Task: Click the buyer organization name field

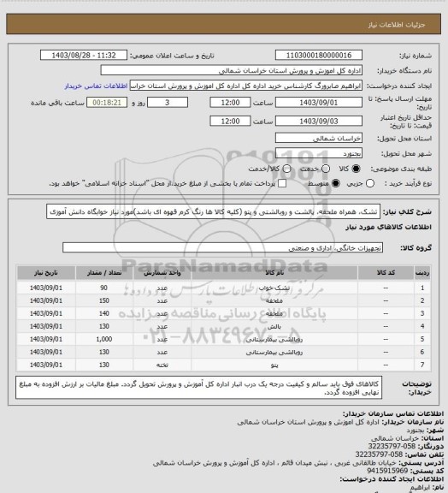Action: pos(231,70)
